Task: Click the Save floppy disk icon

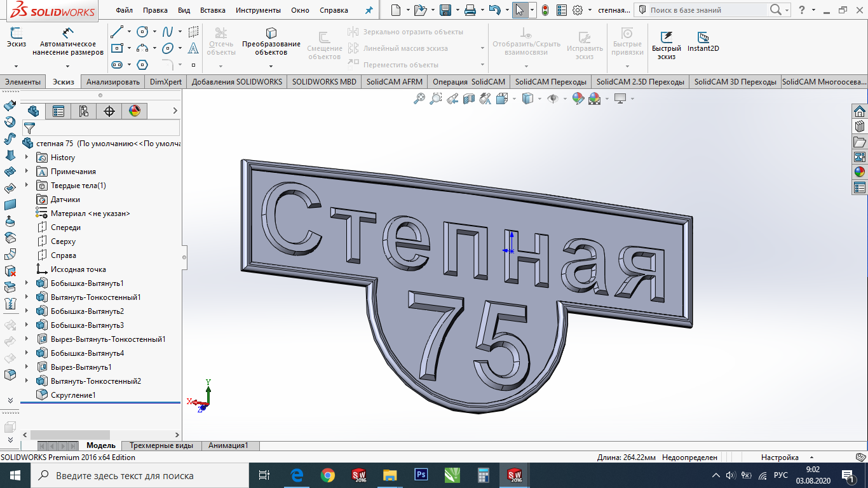Action: pos(445,10)
